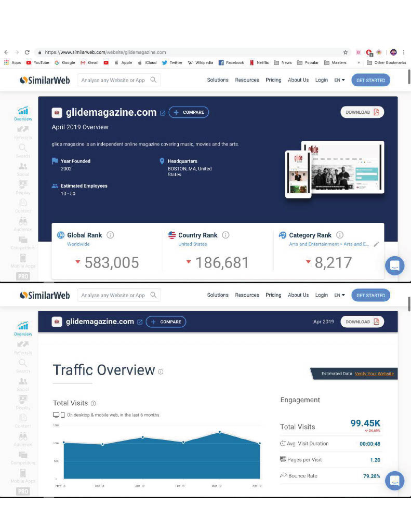Bookmark page with the star icon

click(346, 52)
